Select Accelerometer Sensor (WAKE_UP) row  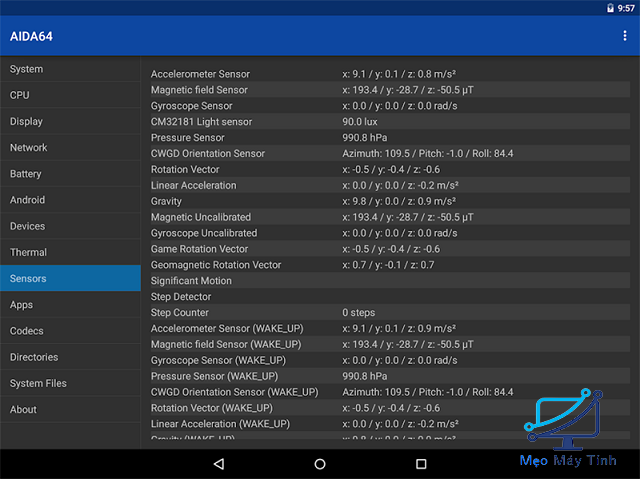[x=390, y=328]
